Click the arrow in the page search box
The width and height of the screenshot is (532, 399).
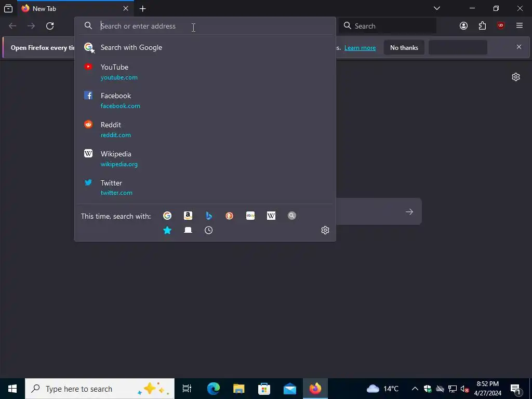pyautogui.click(x=409, y=212)
